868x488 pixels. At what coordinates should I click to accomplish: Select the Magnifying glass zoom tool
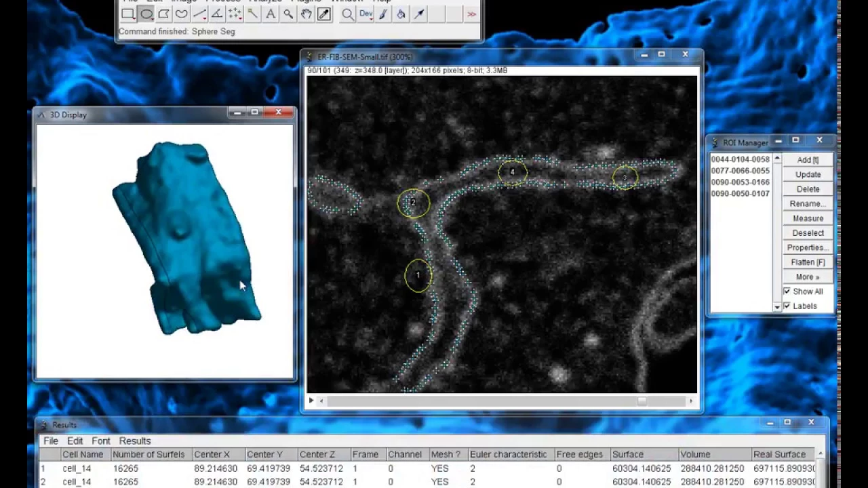[x=288, y=14]
